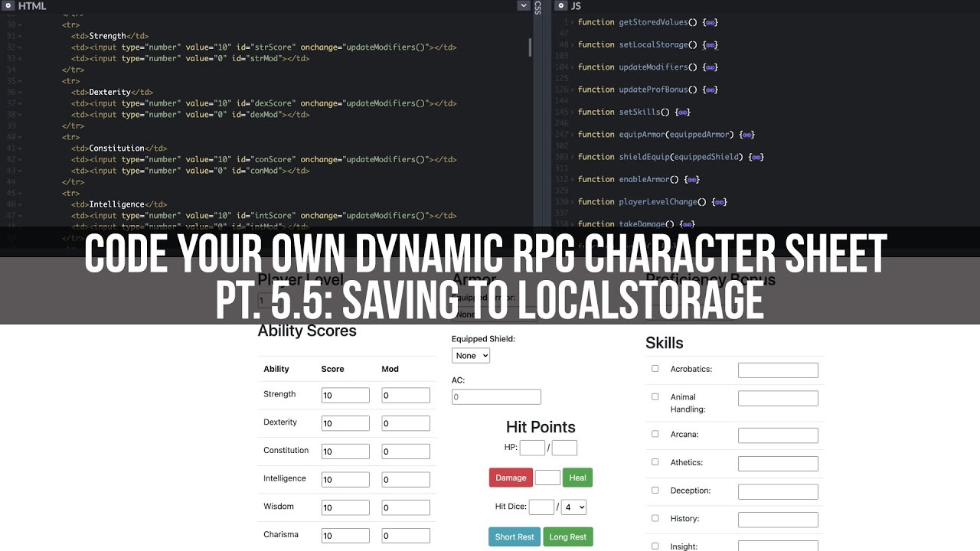Focus the Charisma modifier input
Image resolution: width=980 pixels, height=551 pixels.
coord(406,536)
